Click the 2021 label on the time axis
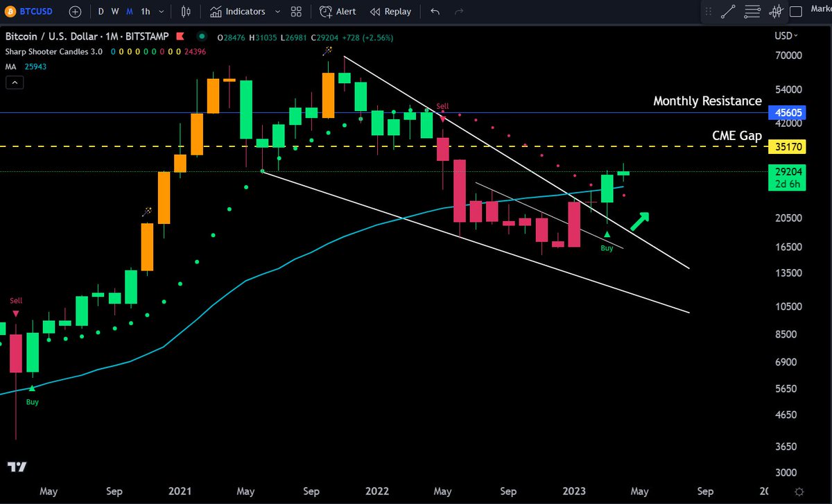Screen dimensions: 832x504 pos(180,492)
